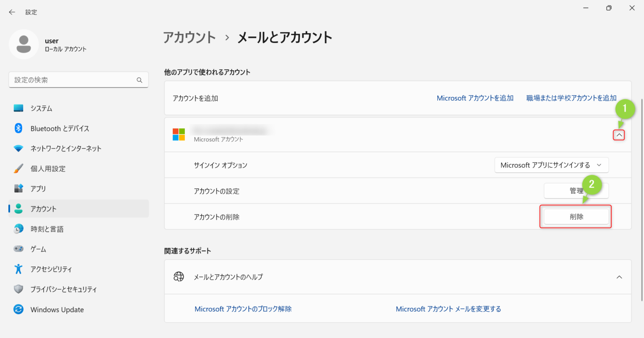The width and height of the screenshot is (644, 338).
Task: Collapse the Microsoft アカウント entry chevron
Action: [619, 135]
